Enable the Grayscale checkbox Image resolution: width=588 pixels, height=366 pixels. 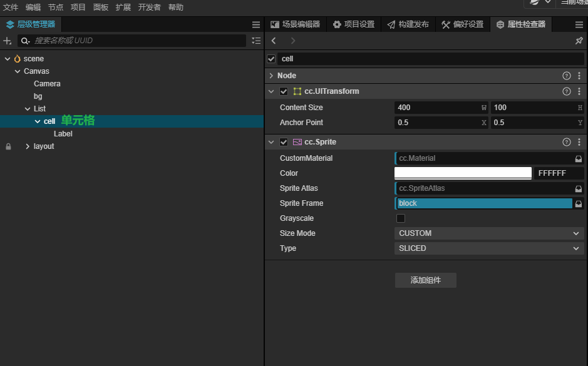401,218
